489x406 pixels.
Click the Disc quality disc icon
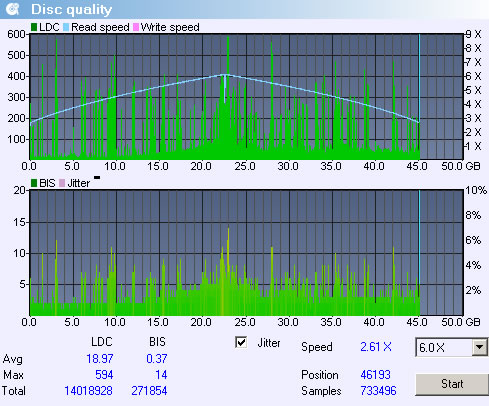pos(13,9)
